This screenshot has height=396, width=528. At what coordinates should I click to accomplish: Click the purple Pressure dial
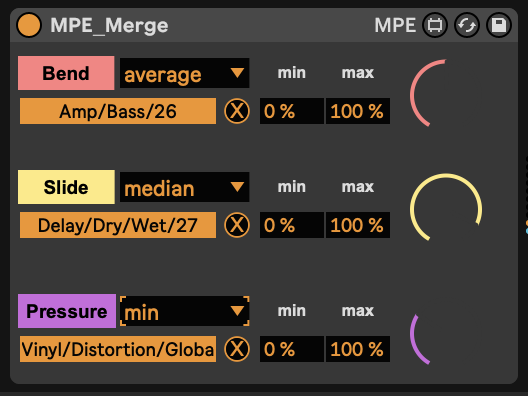pos(446,333)
